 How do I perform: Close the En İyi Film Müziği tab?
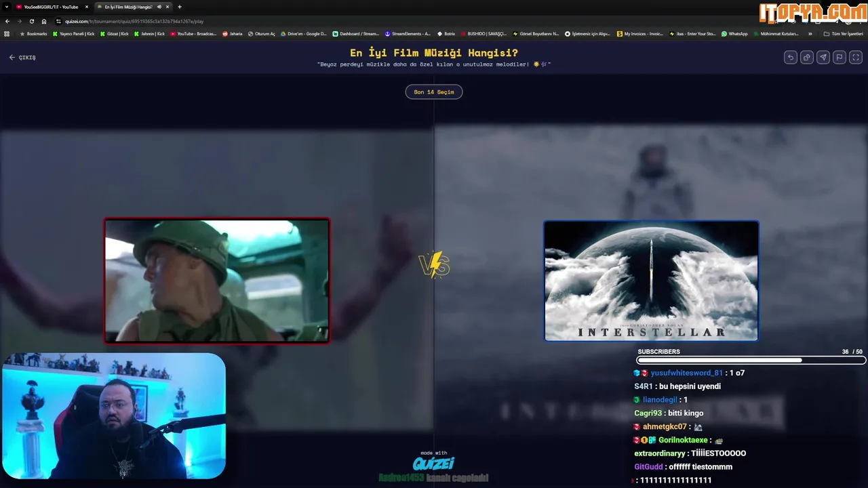[168, 7]
